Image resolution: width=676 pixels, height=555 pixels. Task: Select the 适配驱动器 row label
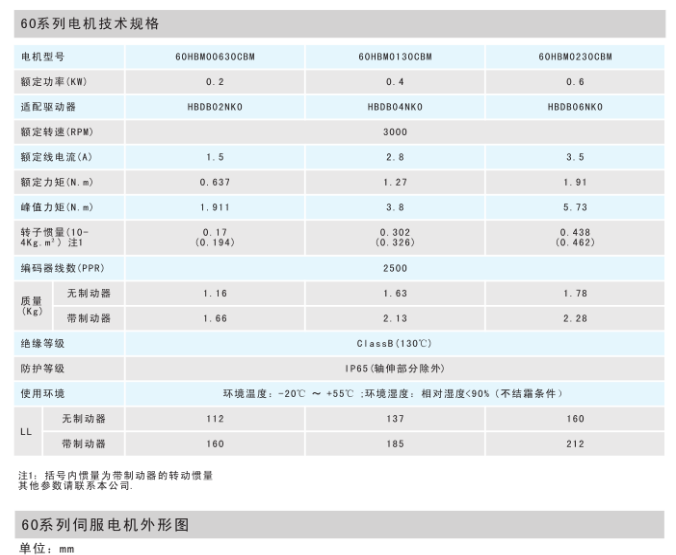(48, 107)
